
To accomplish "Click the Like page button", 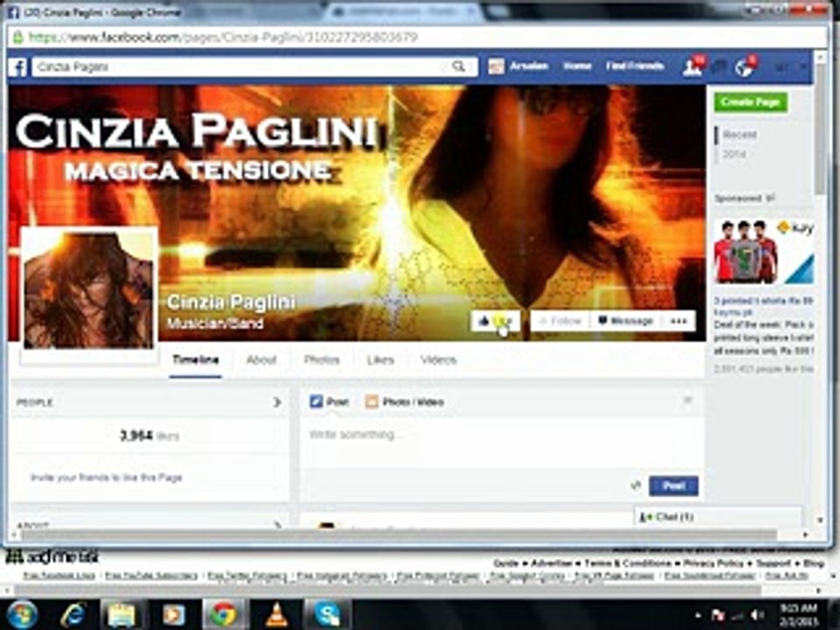I will 495,321.
